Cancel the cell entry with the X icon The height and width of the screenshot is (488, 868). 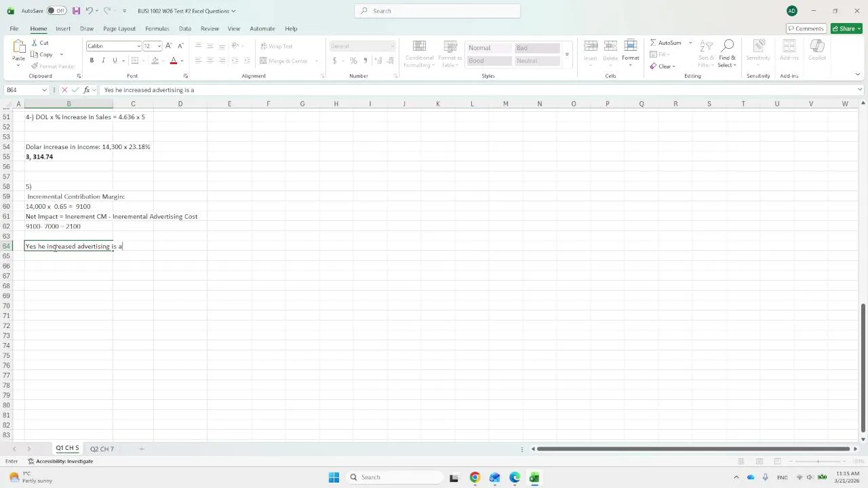click(64, 90)
